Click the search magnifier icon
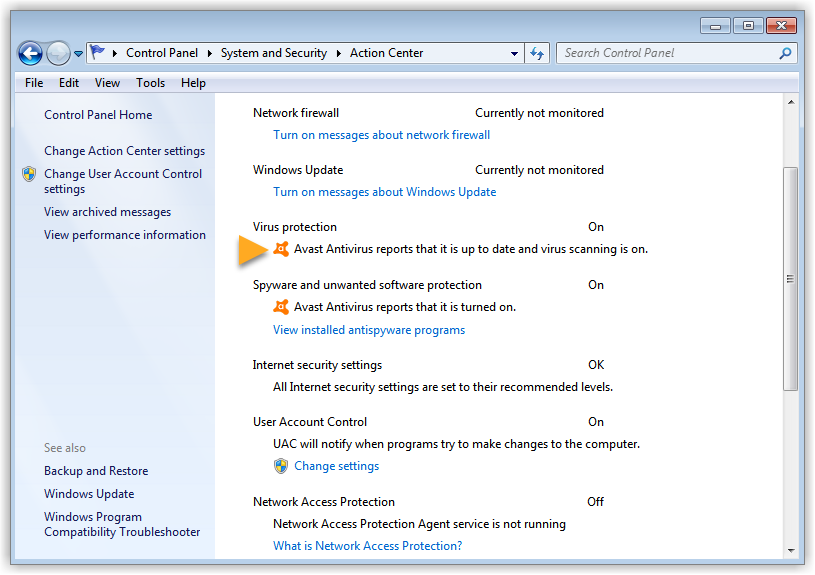Viewport: 815px width, 575px height. [x=785, y=53]
